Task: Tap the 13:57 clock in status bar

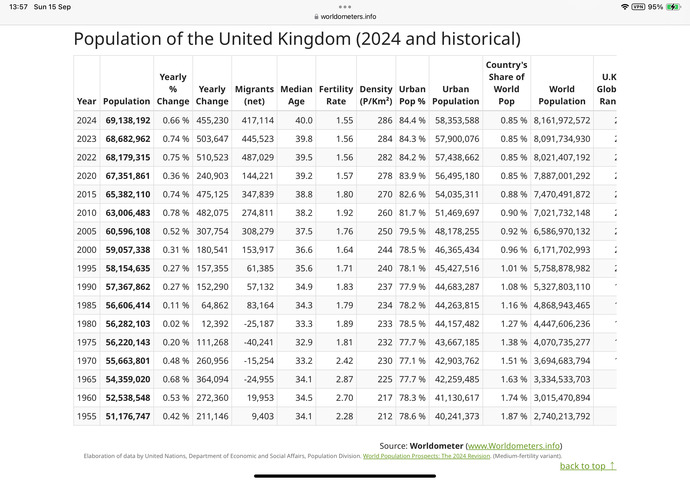Action: pos(18,7)
